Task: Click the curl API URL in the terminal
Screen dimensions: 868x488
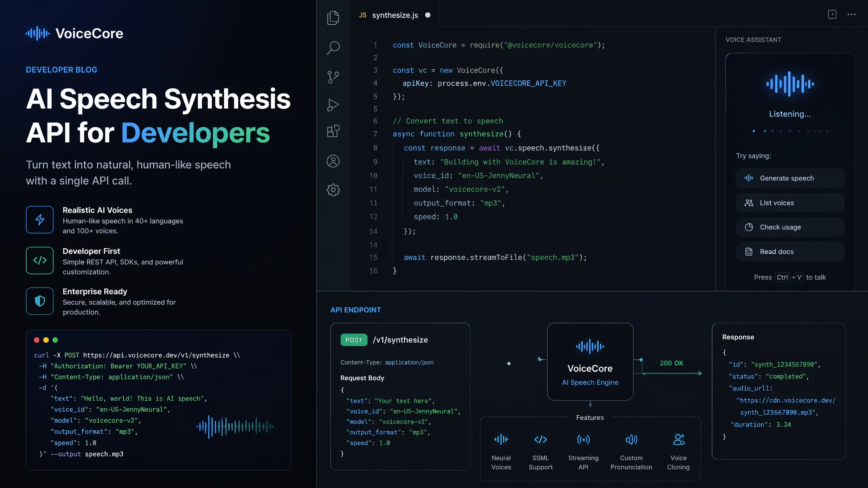Action: [x=156, y=355]
